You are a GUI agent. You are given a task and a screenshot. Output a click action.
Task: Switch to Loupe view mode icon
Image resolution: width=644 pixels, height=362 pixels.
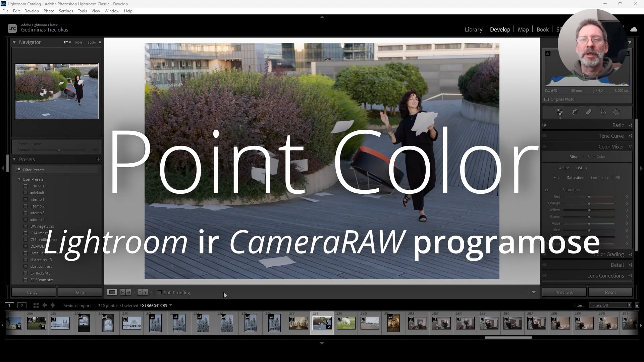coord(112,292)
